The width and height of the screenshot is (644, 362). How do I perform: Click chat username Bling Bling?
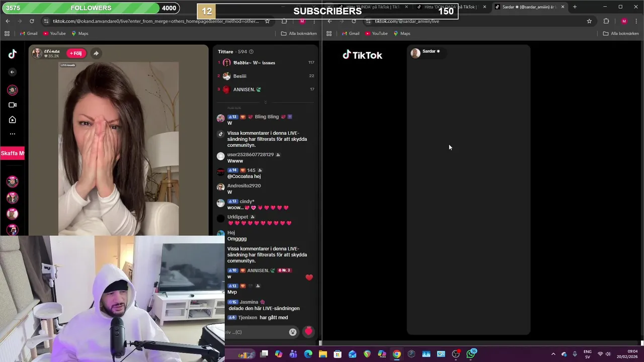point(267,117)
